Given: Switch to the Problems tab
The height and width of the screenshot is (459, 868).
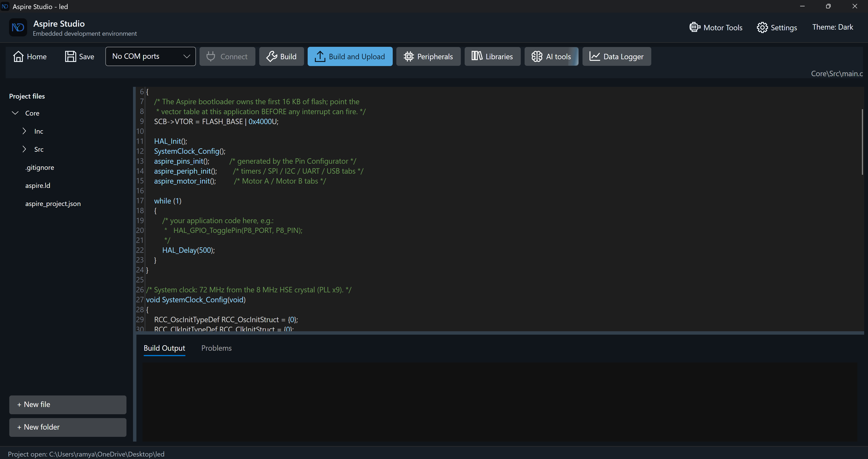Looking at the screenshot, I should 216,348.
